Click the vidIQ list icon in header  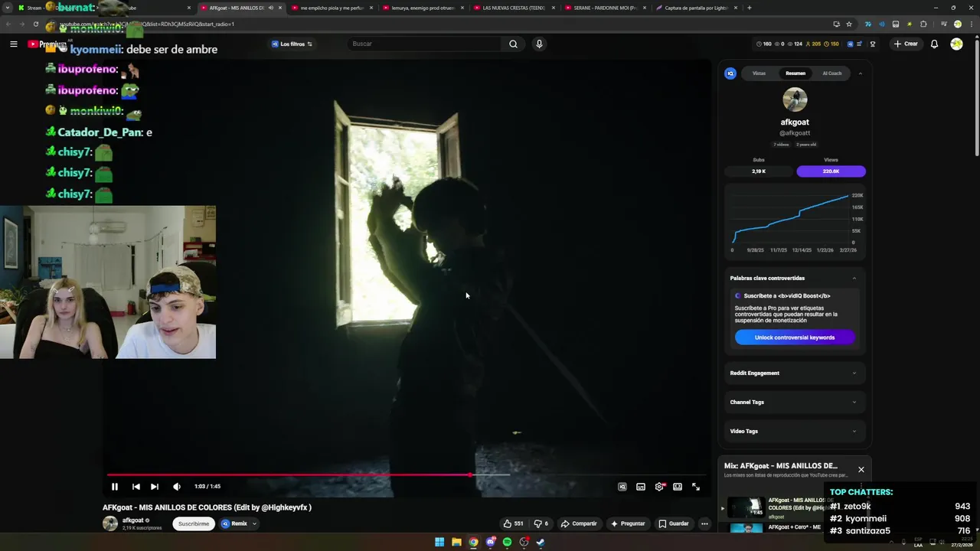(860, 44)
